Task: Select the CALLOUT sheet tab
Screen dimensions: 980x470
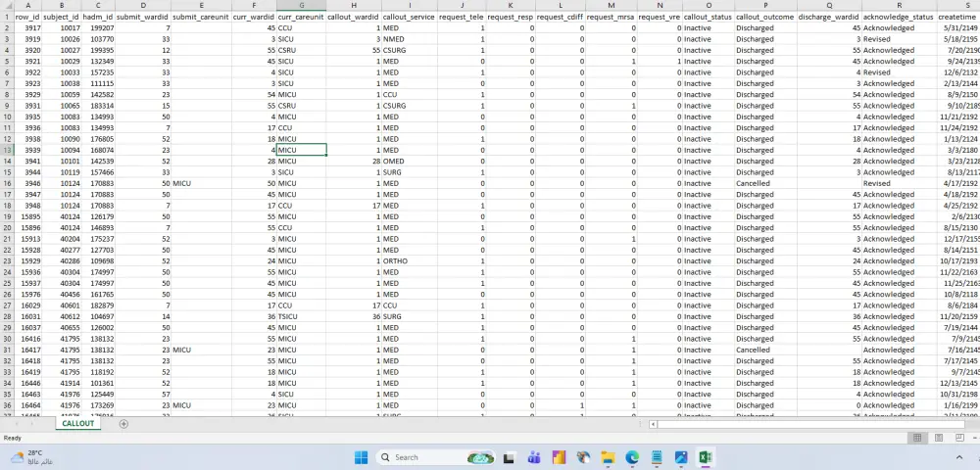Action: 78,424
